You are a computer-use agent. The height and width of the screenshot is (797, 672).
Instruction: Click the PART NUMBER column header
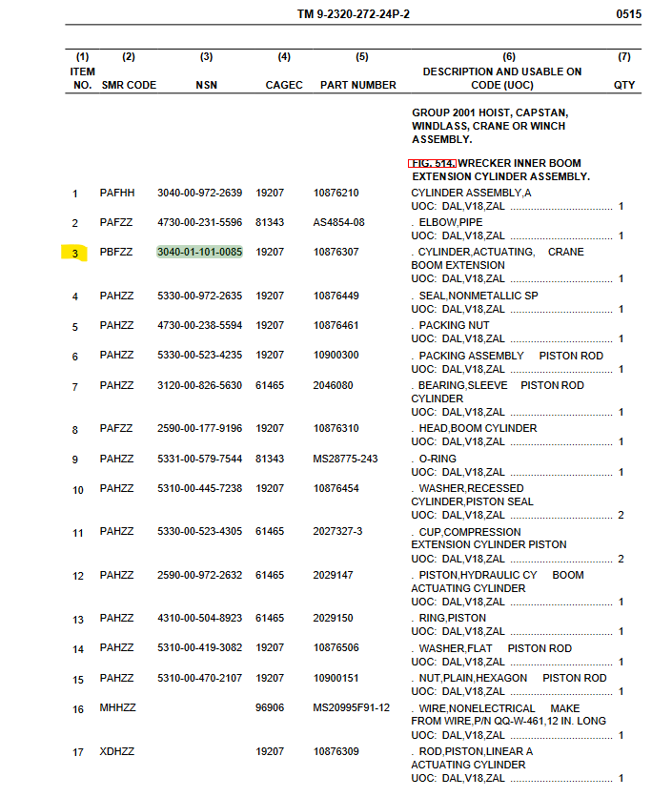coord(358,85)
